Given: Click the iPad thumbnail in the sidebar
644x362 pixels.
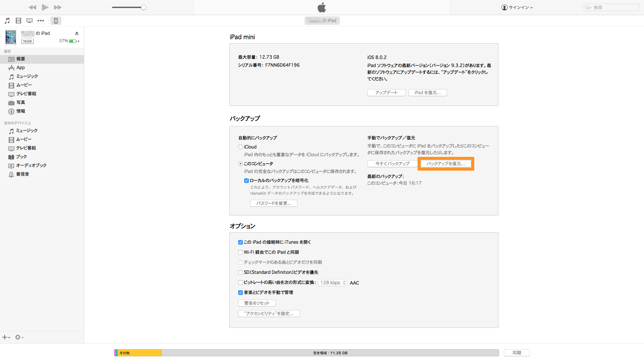Looking at the screenshot, I should [11, 37].
